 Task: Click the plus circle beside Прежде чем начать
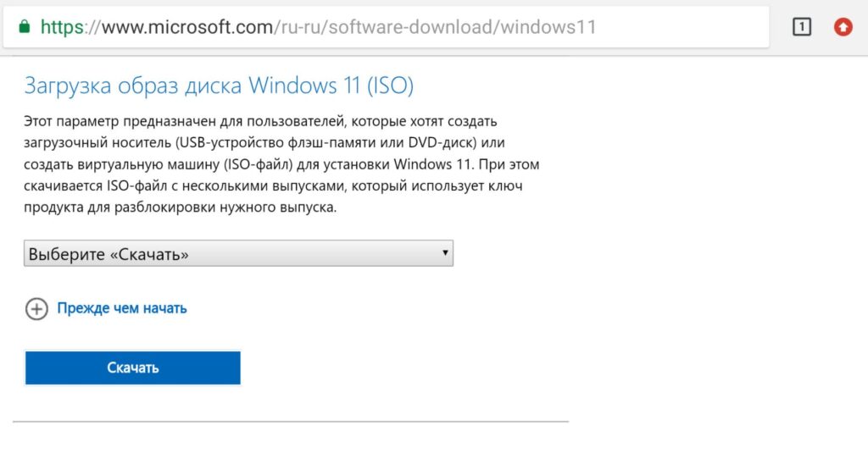tap(36, 308)
